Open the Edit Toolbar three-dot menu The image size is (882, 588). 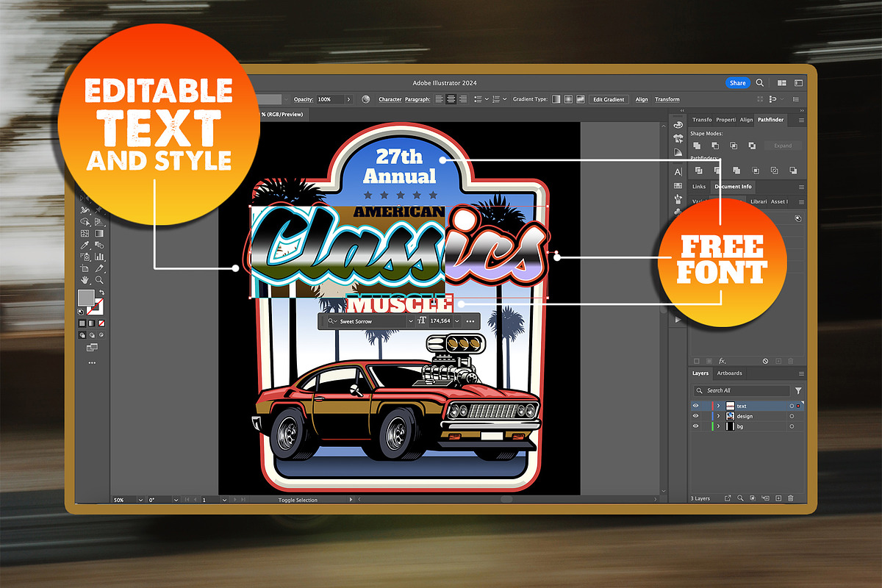(x=92, y=362)
